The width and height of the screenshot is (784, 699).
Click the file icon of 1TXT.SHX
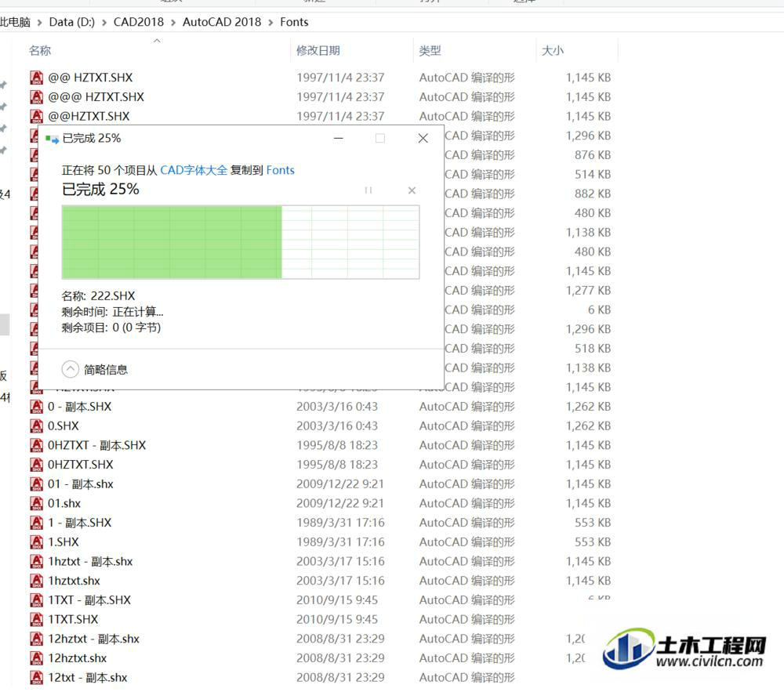(x=37, y=620)
